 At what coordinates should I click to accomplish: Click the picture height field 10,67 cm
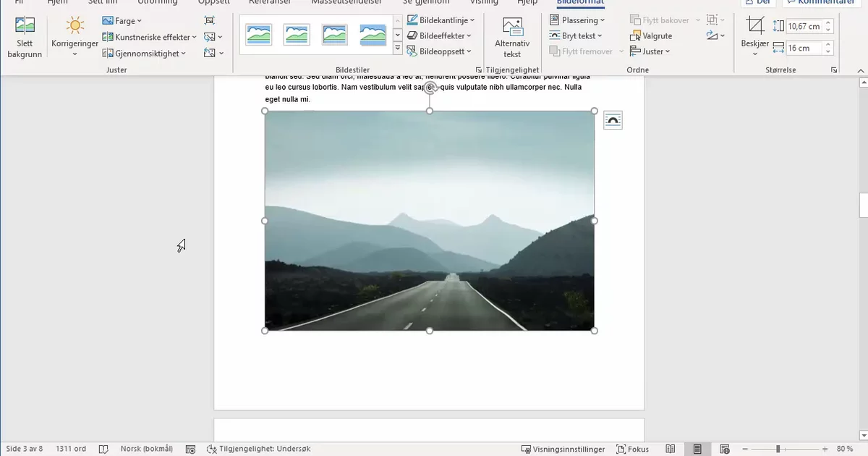pos(804,27)
